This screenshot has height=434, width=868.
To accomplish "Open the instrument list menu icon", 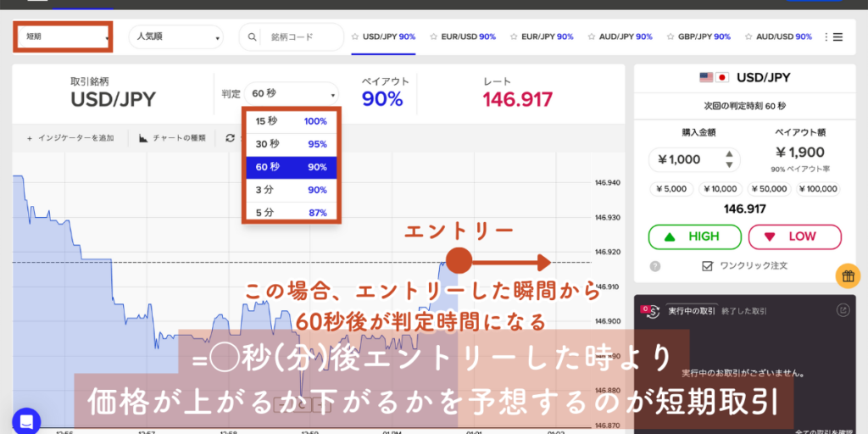I will (837, 37).
